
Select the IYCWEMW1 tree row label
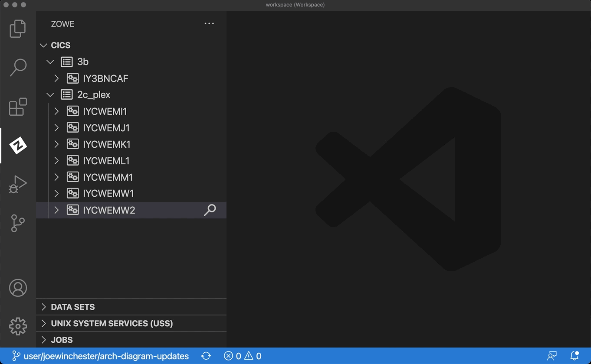coord(108,193)
